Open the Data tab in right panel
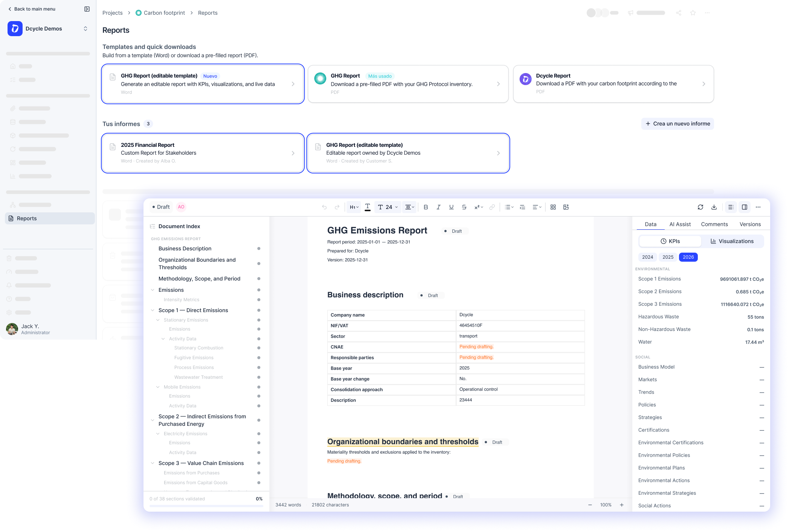The width and height of the screenshot is (789, 532). coord(650,224)
